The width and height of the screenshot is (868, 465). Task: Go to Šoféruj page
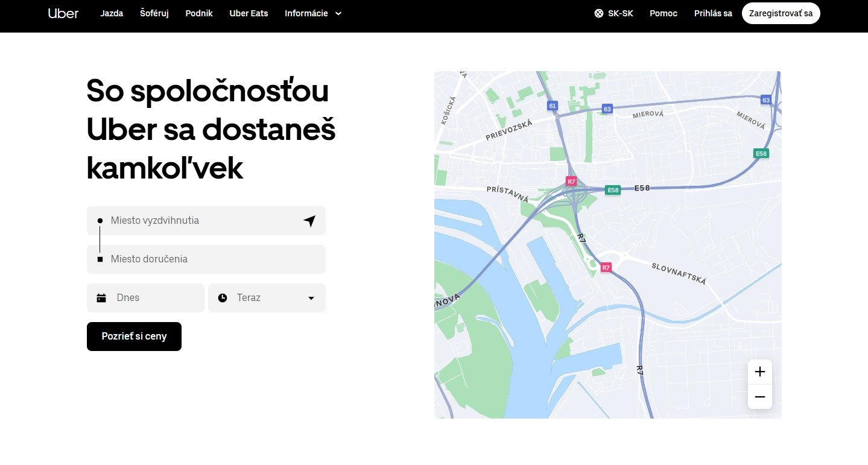point(154,13)
